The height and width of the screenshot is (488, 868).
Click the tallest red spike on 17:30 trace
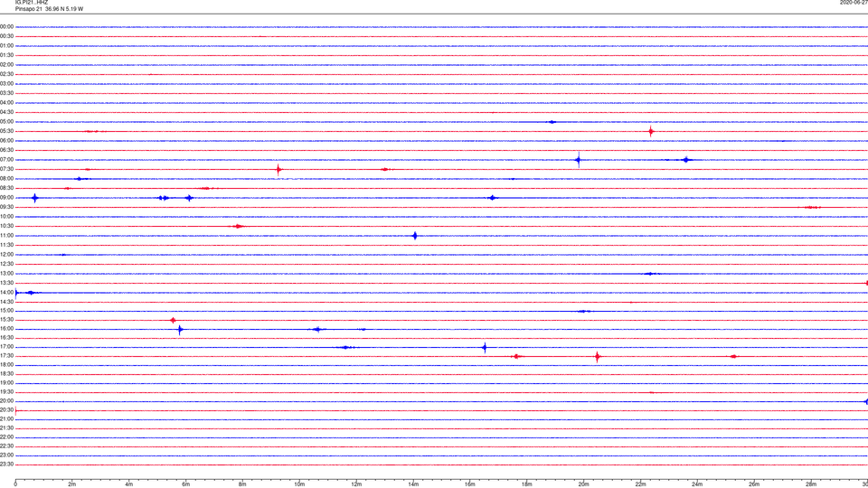click(598, 357)
